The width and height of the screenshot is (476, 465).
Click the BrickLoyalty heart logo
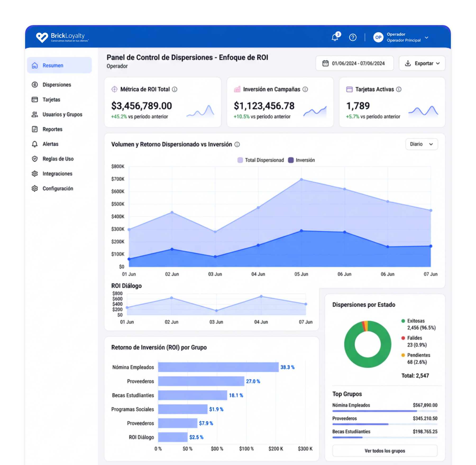(x=42, y=37)
